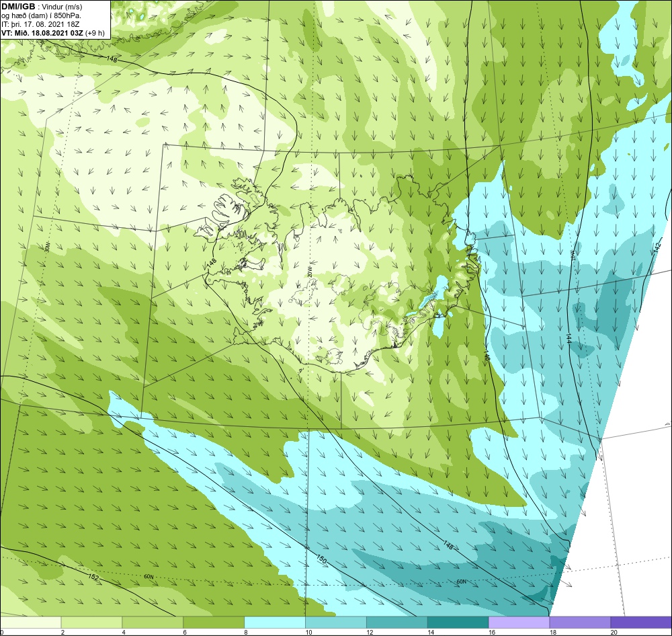Select the "146" height contour label
672x636 pixels.
487,356
